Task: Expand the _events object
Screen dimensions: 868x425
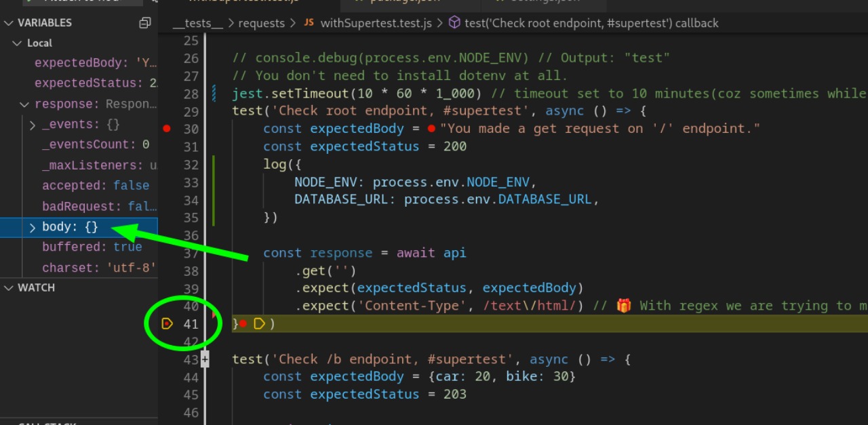Action: click(32, 125)
